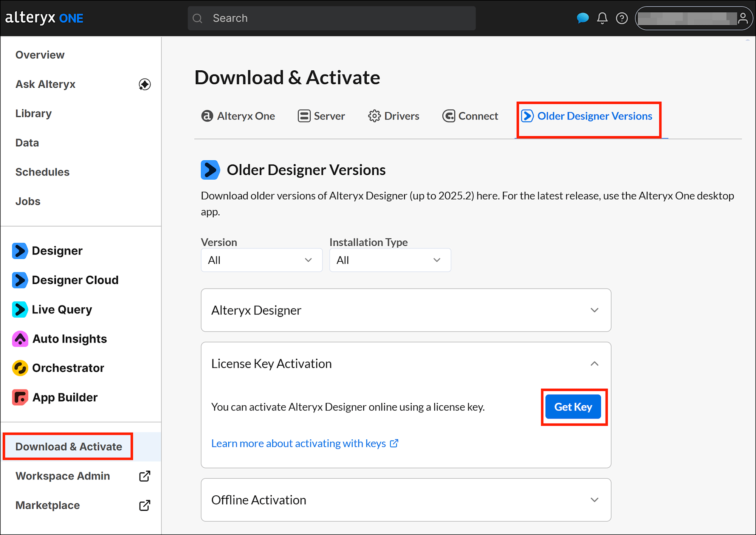Open the Version dropdown
The height and width of the screenshot is (535, 756).
(262, 260)
